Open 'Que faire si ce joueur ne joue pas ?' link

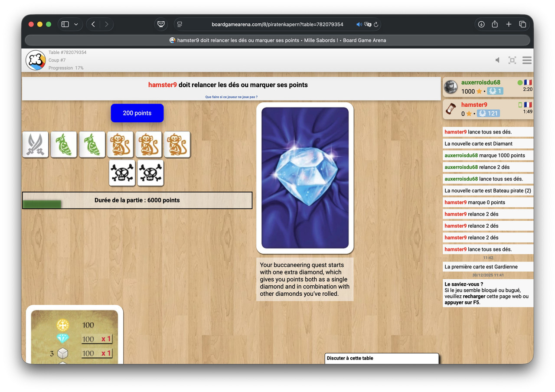(x=232, y=97)
